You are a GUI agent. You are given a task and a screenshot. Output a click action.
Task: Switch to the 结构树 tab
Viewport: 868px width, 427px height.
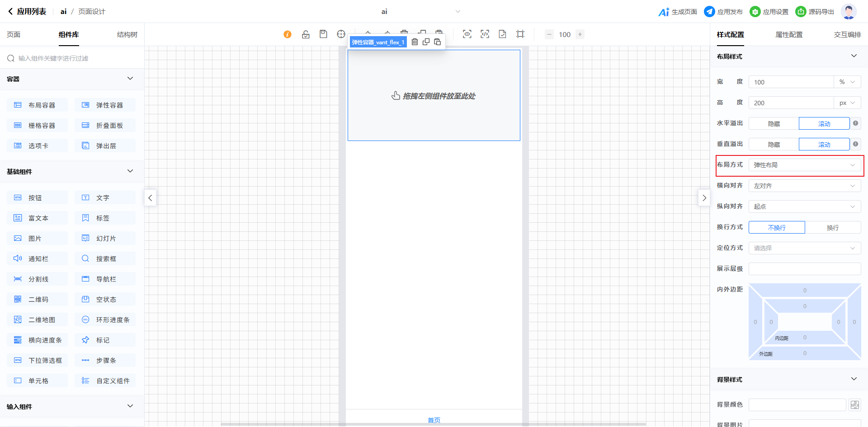pyautogui.click(x=127, y=35)
